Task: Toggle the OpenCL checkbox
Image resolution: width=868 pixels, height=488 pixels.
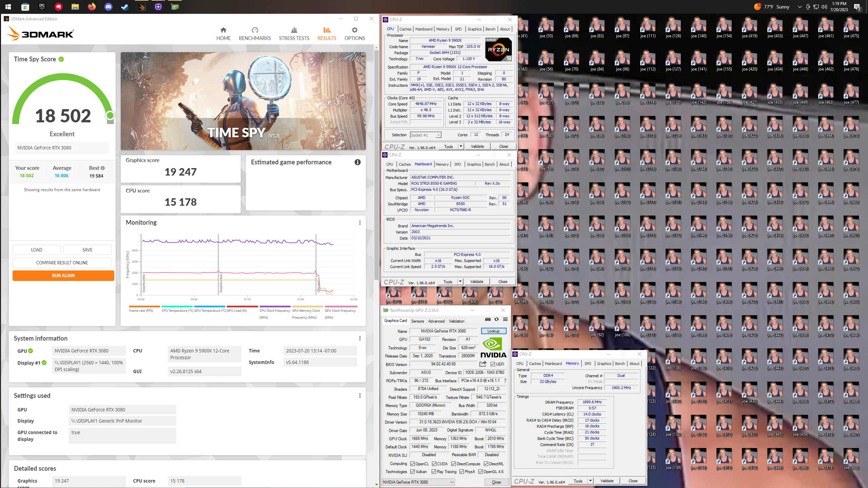Action: 412,464
